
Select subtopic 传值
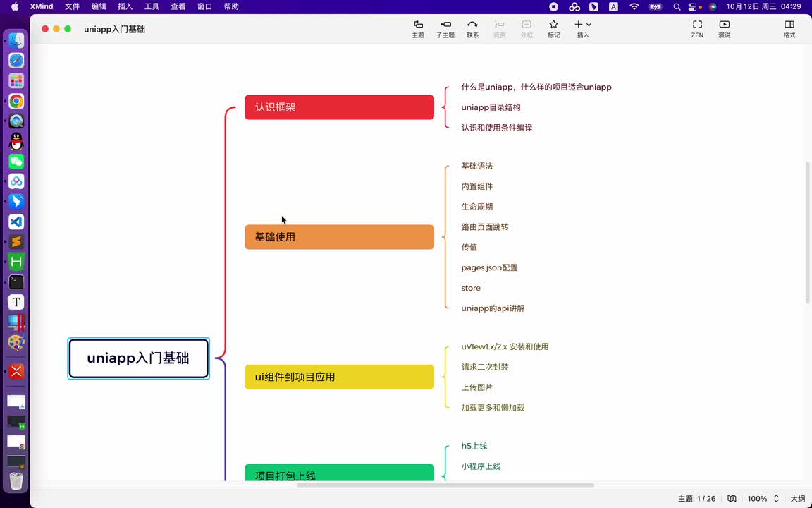tap(469, 247)
